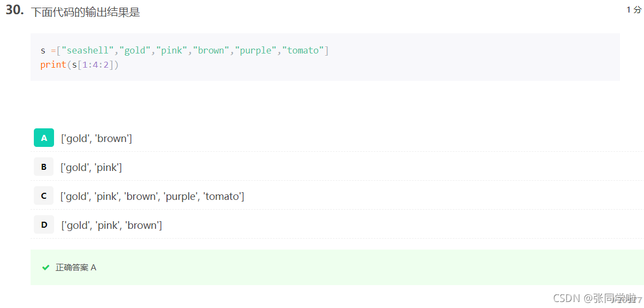Choose the option D letter badge
This screenshot has height=308, width=644.
[44, 225]
